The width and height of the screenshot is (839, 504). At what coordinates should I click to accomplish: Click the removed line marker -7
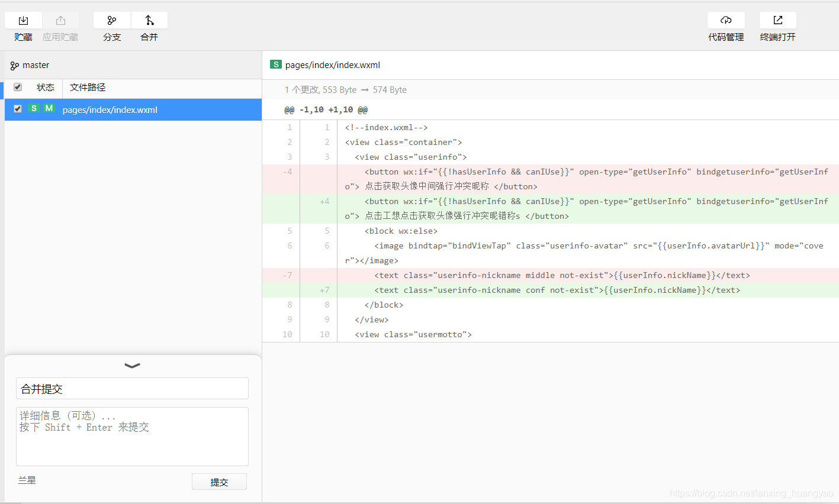coord(287,275)
